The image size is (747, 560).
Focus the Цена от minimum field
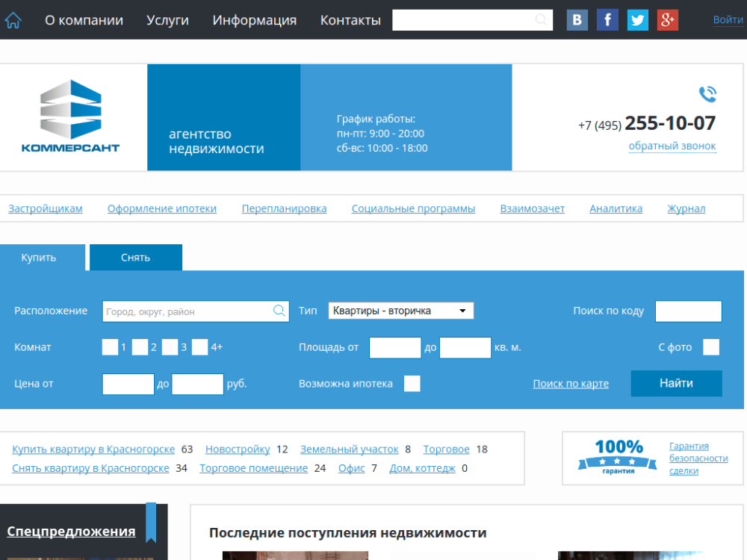128,384
